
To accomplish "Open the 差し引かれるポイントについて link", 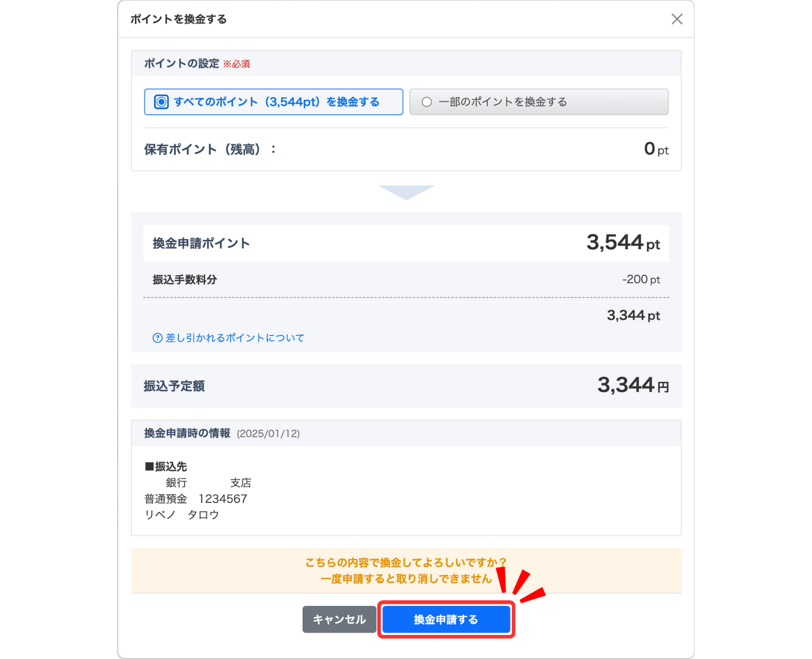I will tap(235, 338).
